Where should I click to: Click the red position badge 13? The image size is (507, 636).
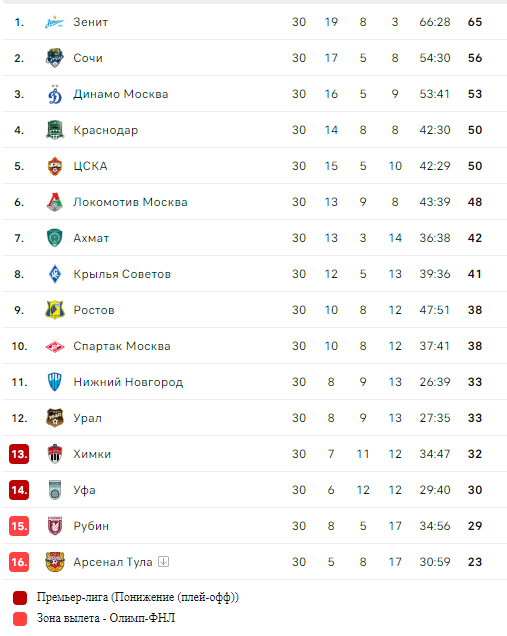coord(19,454)
